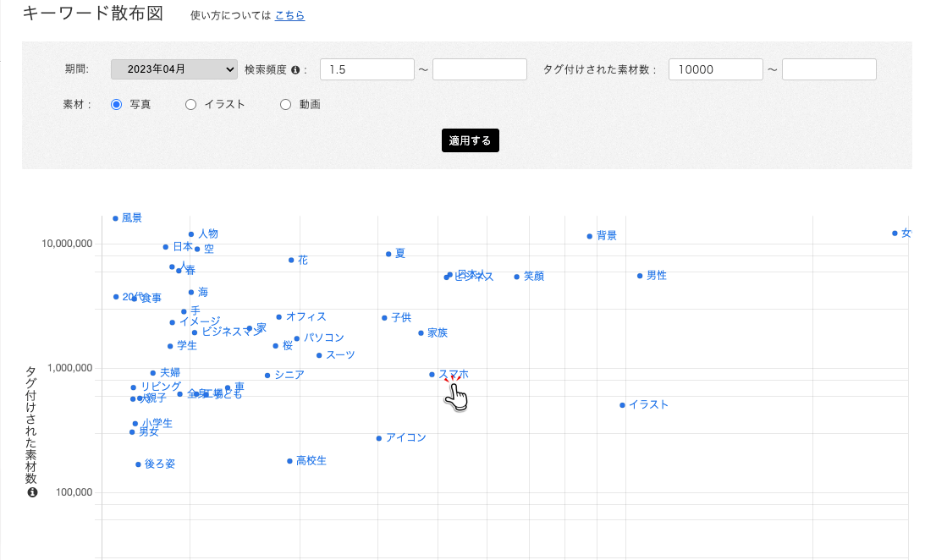Click the 検索頻度 minimum field with 1.5
The image size is (925, 560).
(x=366, y=69)
